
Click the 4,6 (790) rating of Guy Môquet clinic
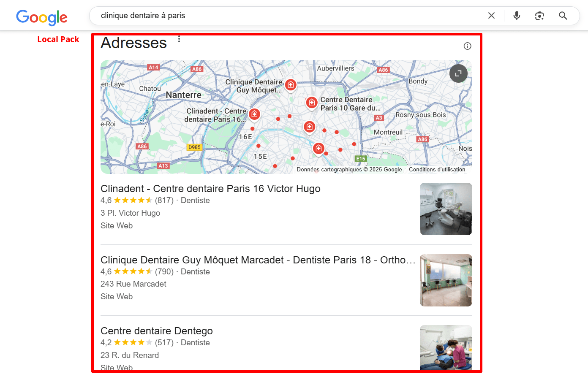click(137, 272)
